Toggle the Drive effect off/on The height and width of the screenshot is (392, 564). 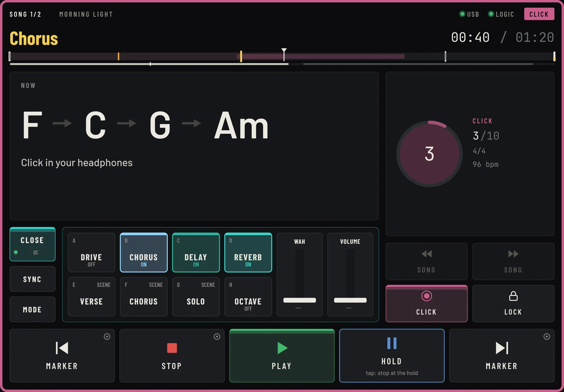[92, 252]
